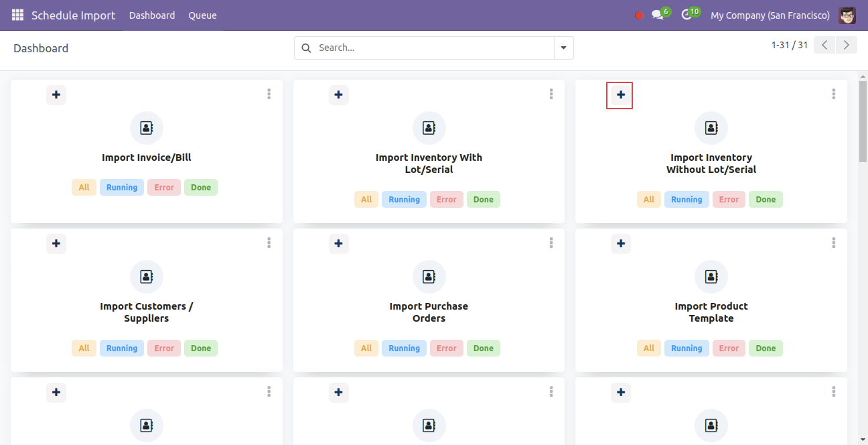Show Running for Import Customers / Suppliers
868x445 pixels.
pos(122,348)
